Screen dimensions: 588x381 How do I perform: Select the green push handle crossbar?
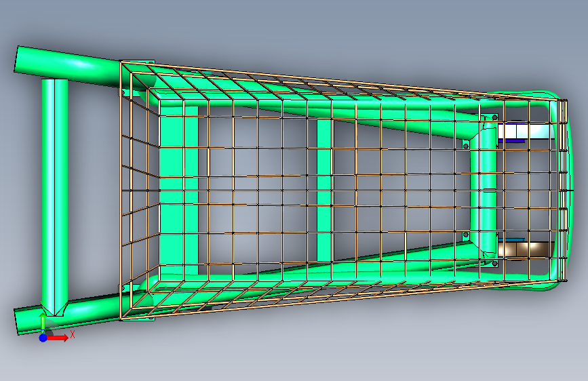pos(55,197)
